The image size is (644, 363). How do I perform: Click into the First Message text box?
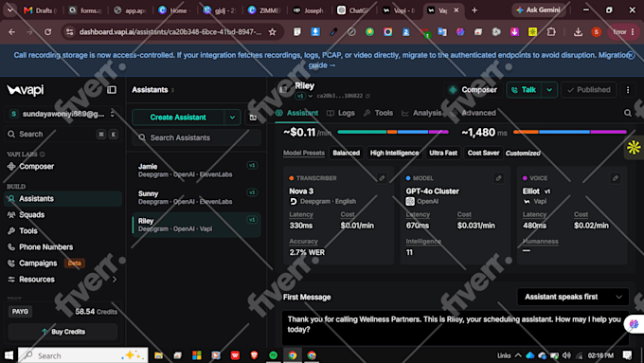[456, 328]
